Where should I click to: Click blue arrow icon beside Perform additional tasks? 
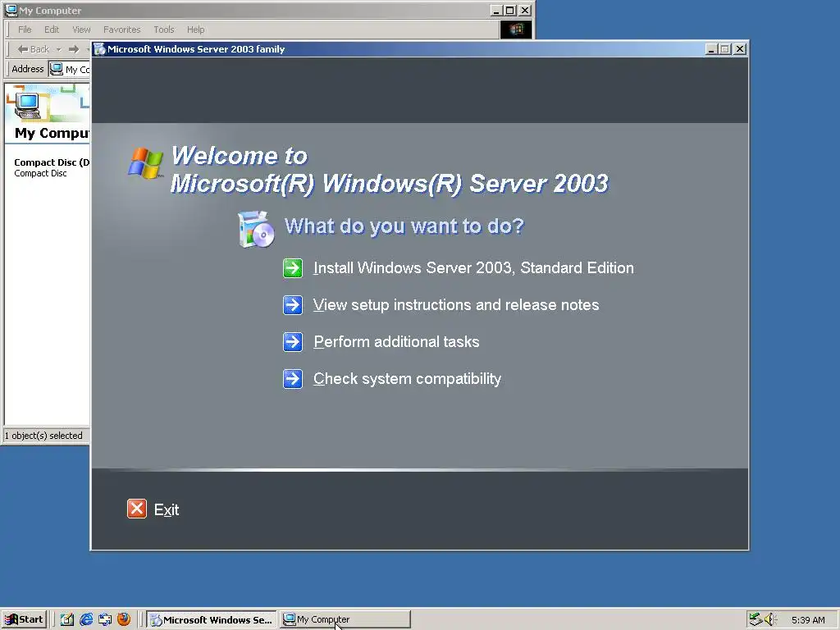coord(293,342)
